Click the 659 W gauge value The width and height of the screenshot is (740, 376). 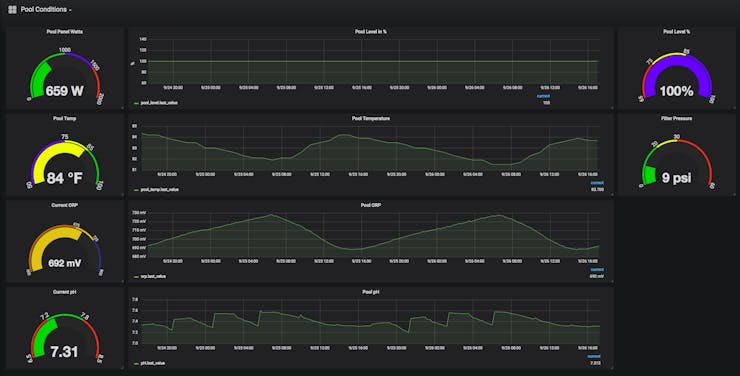(x=65, y=91)
